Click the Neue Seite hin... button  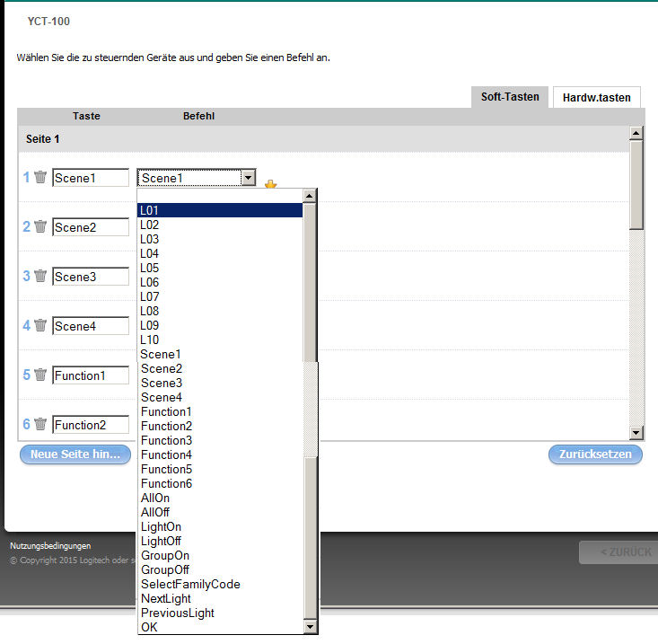click(75, 454)
